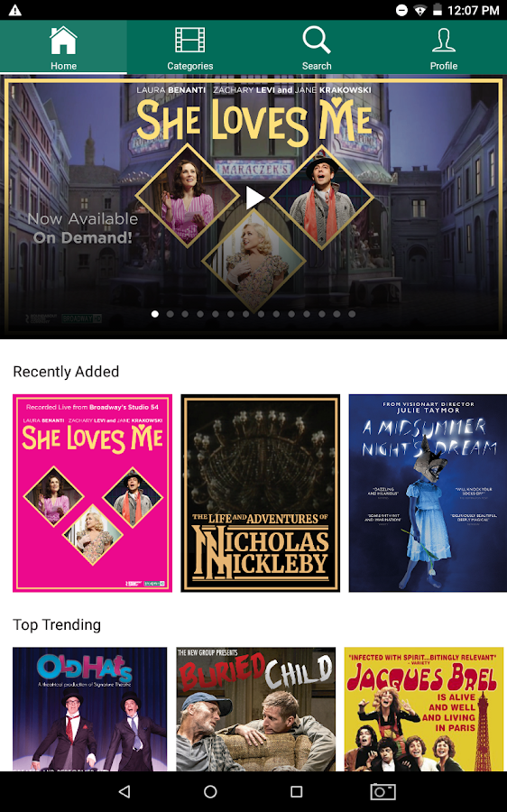Tap Android home circle button
Viewport: 507px width, 812px height.
coord(210,791)
